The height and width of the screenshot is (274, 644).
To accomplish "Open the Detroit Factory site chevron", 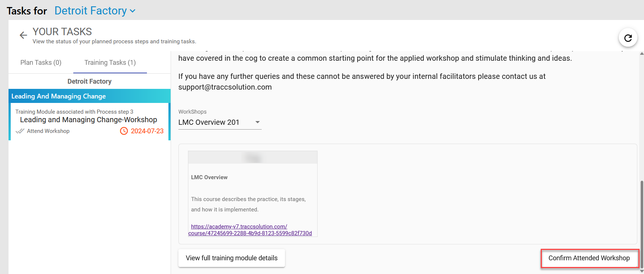I will (x=133, y=11).
